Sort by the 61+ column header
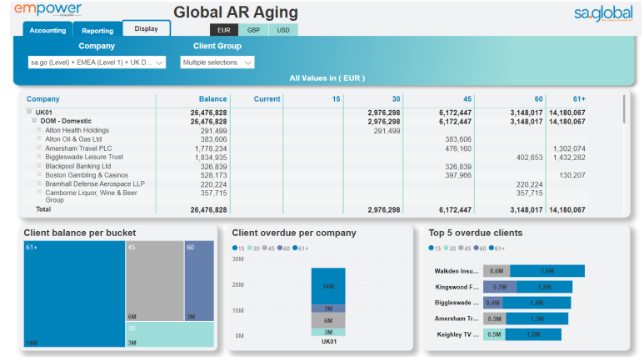The image size is (644, 362). pos(579,98)
